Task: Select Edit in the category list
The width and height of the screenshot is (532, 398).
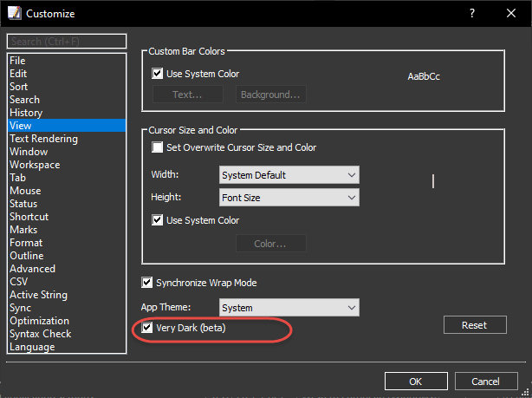Action: (67, 74)
